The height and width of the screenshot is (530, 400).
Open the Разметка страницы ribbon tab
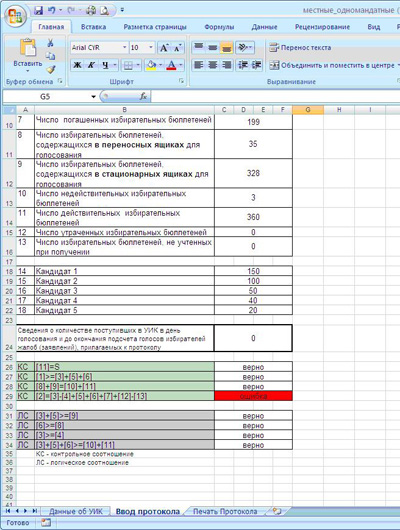[x=155, y=27]
